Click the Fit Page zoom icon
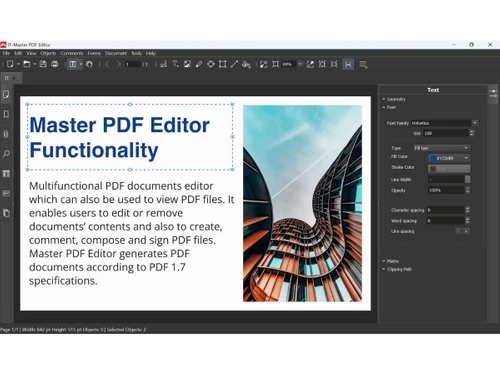 (x=322, y=64)
